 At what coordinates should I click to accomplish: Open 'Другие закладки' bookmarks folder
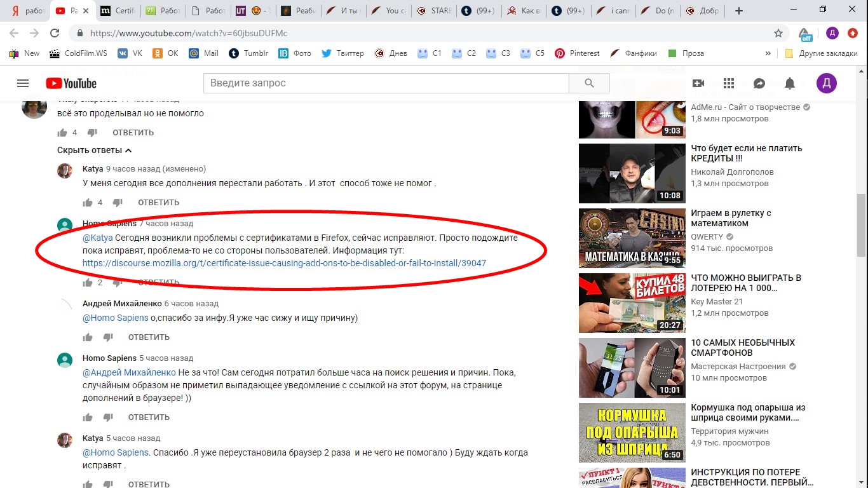pos(822,53)
